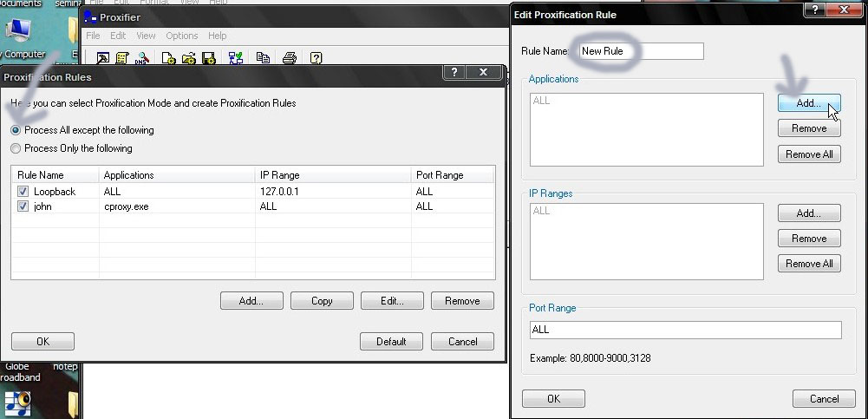Click the Port Range input field
Viewport: 868px width, 419px height.
point(685,330)
